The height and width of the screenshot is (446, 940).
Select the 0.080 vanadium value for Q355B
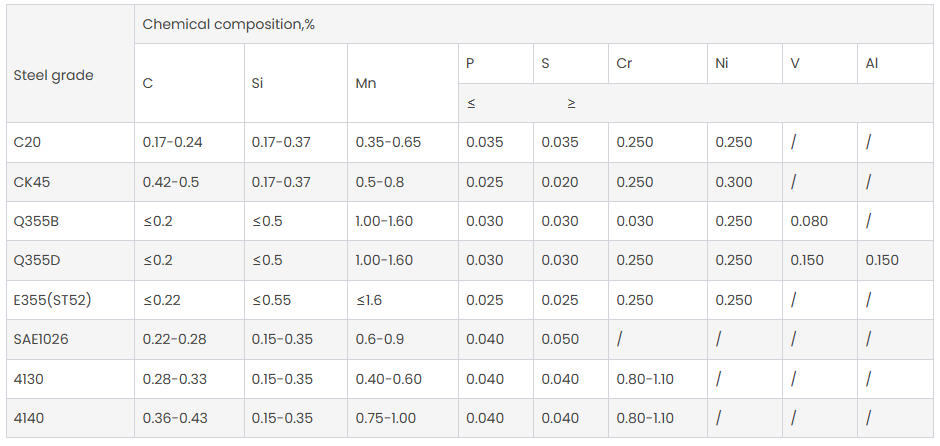coord(809,221)
